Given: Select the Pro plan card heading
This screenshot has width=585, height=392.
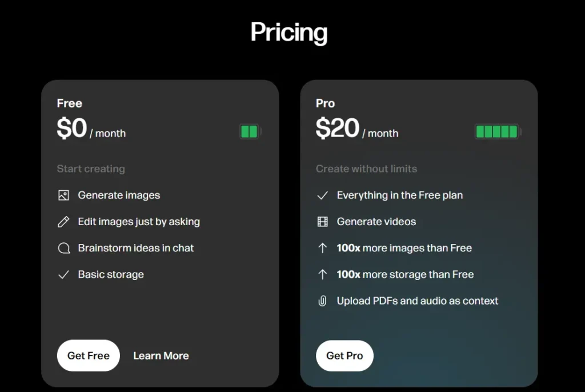Looking at the screenshot, I should [324, 103].
